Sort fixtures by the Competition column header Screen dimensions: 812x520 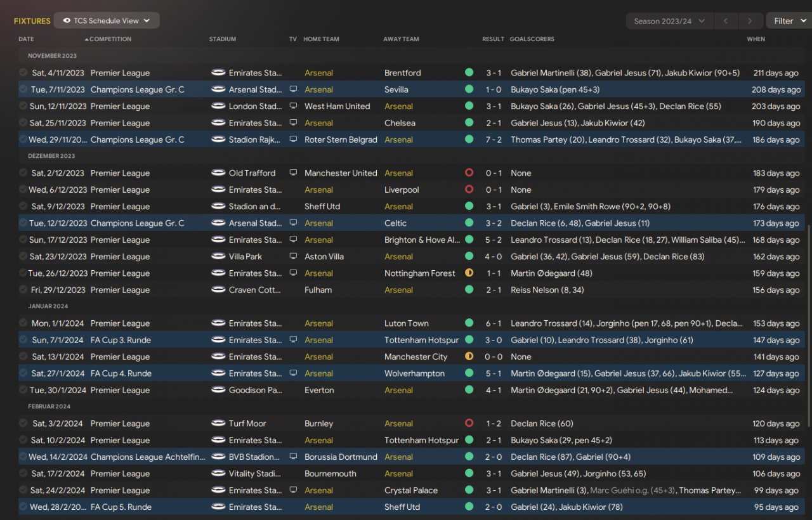[x=110, y=39]
